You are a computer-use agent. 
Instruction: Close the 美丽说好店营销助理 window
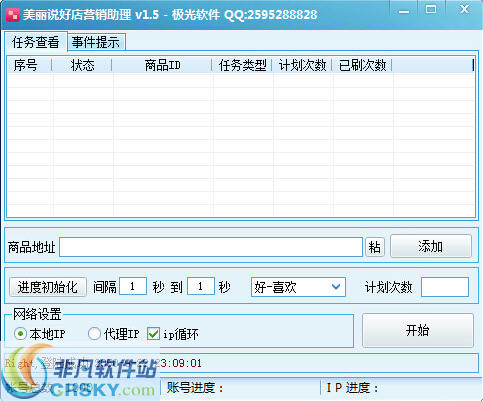coord(464,9)
